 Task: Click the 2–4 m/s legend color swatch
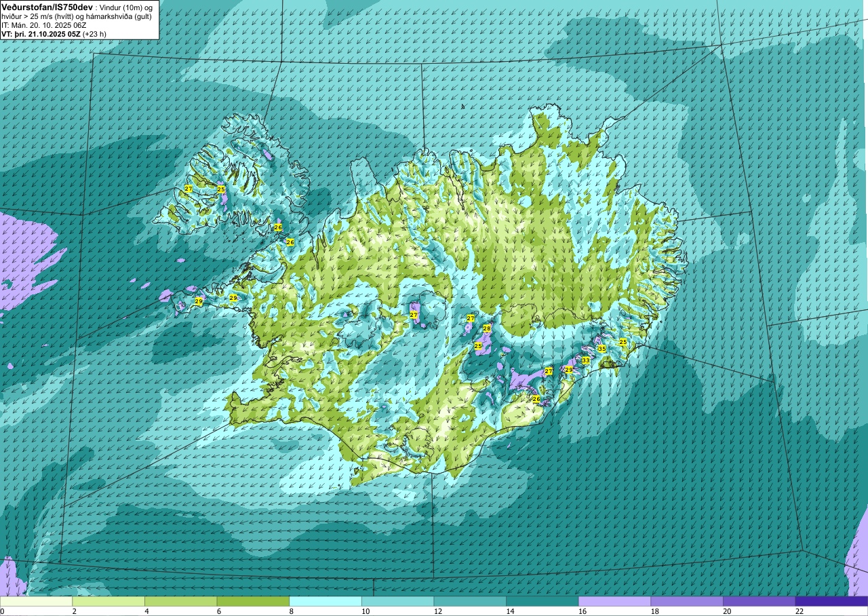point(108,601)
